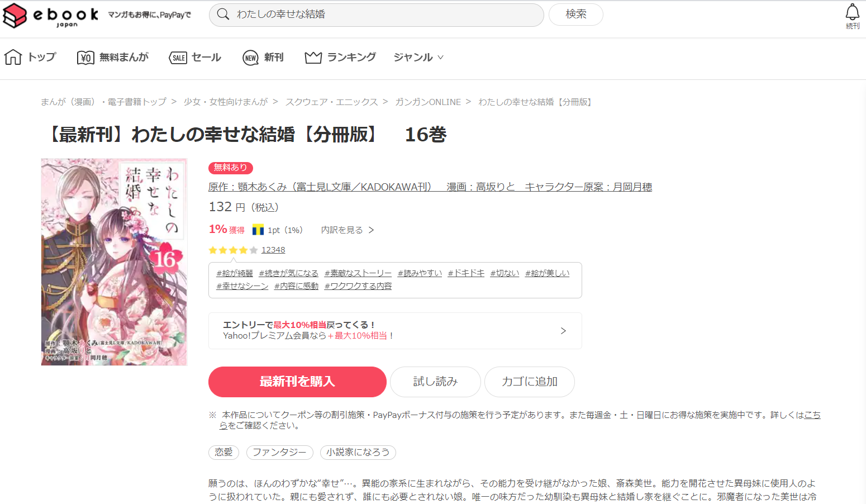Focus the search box containing わたしの幸せな結婚
Image resolution: width=866 pixels, height=504 pixels.
[x=377, y=15]
